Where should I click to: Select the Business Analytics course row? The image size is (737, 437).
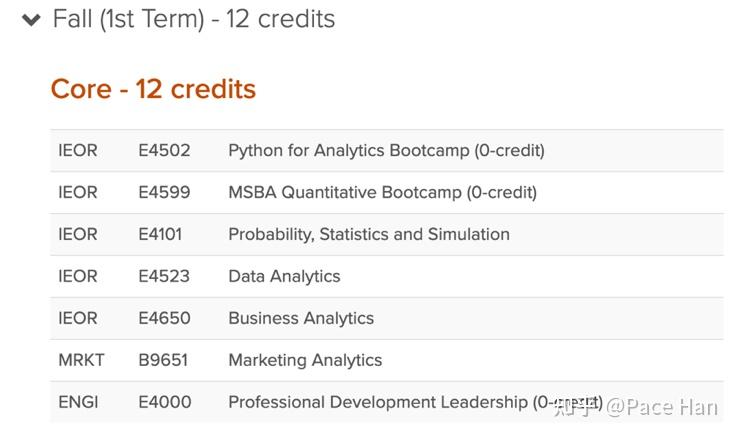pyautogui.click(x=387, y=318)
